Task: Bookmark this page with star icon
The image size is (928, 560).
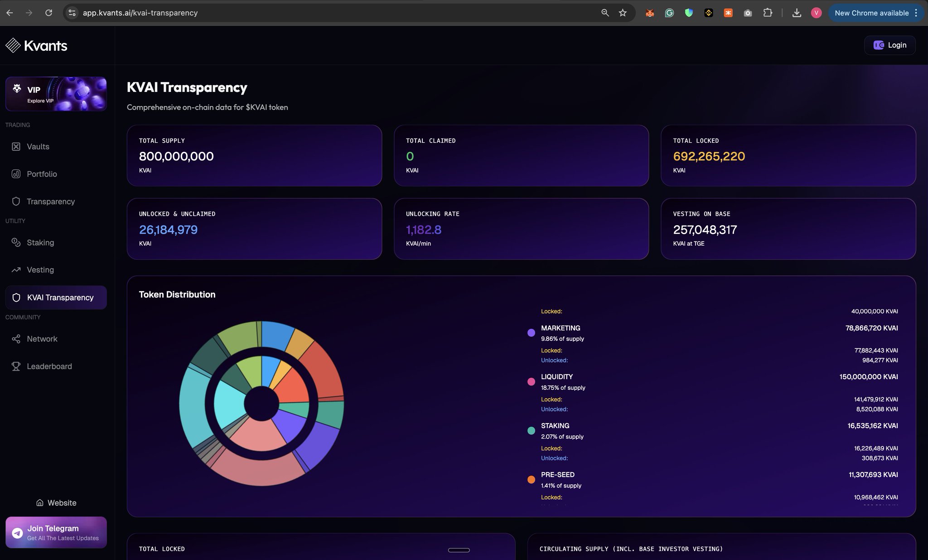Action: pyautogui.click(x=623, y=13)
